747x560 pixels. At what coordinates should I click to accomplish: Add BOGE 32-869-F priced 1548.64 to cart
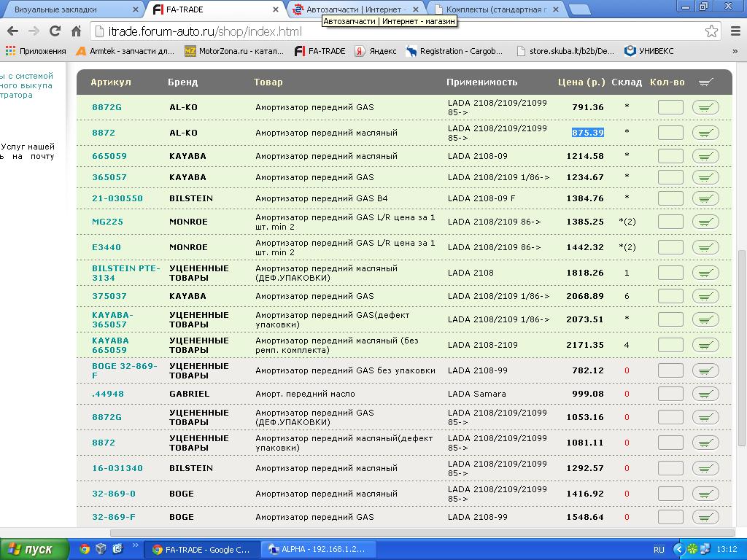[705, 517]
